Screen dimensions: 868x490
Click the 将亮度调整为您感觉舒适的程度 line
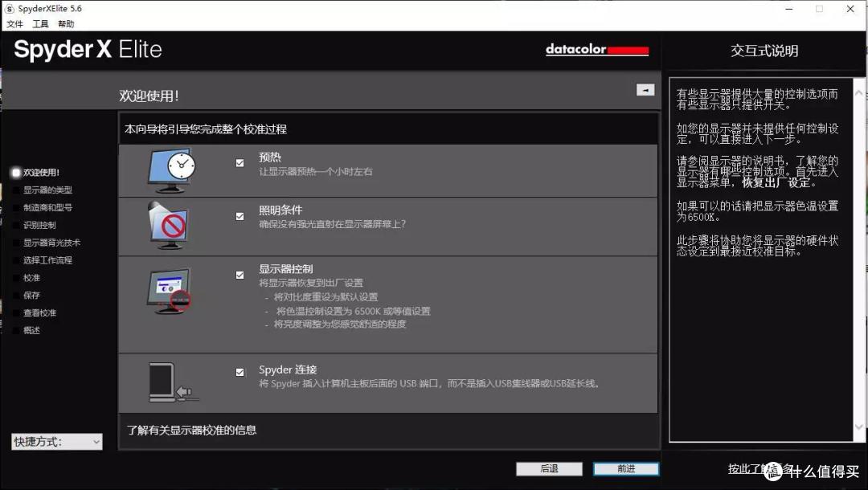coord(340,324)
